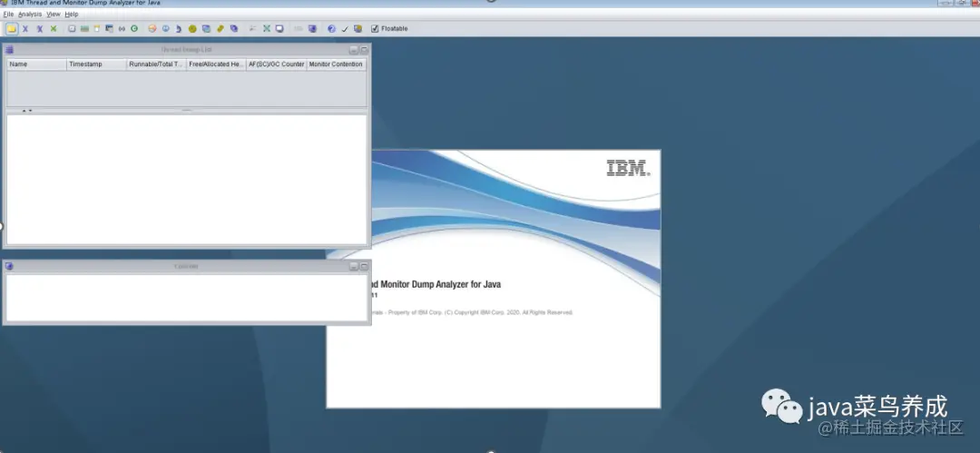This screenshot has height=453, width=980.
Task: Click the green crossed-arrows toolbar icon
Action: pyautogui.click(x=267, y=29)
